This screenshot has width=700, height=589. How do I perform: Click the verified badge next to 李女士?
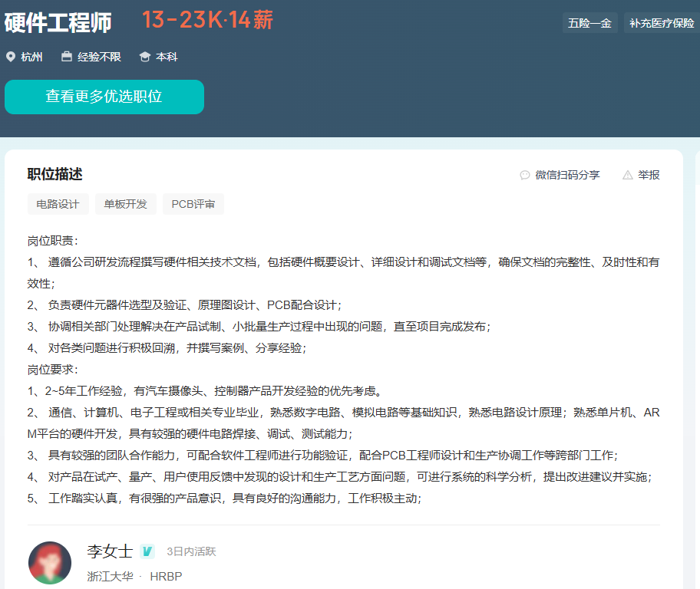(x=148, y=551)
